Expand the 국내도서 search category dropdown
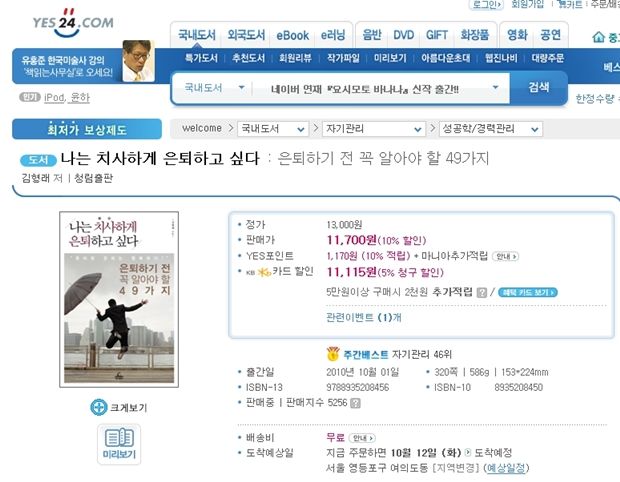The image size is (620, 482). pyautogui.click(x=215, y=88)
